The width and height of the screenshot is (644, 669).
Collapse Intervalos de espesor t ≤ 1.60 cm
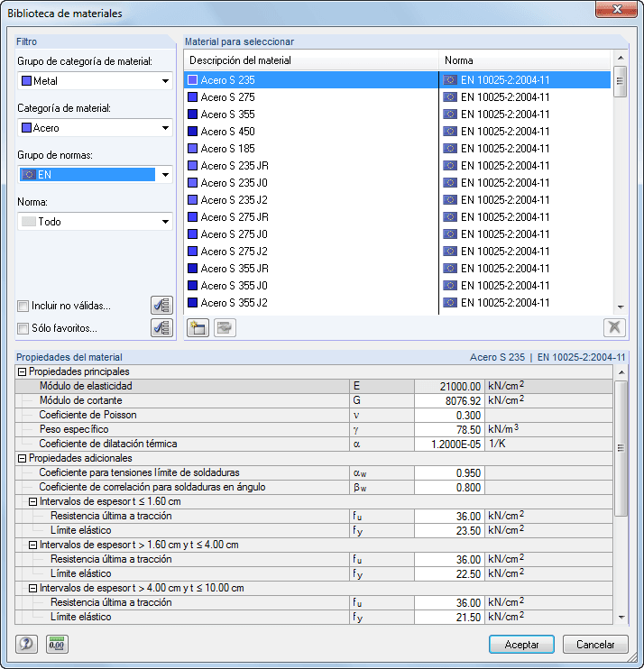coord(32,502)
